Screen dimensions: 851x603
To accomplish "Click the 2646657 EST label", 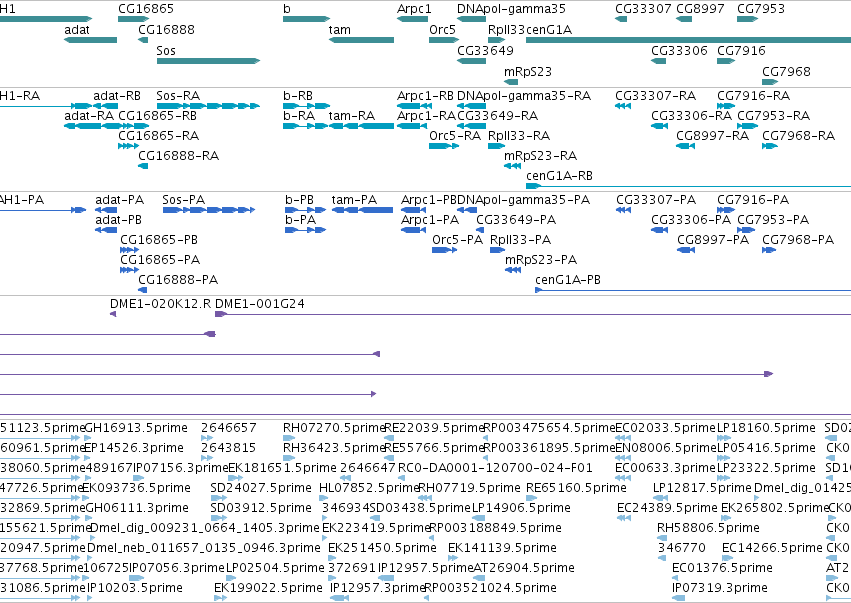I will click(x=228, y=428).
